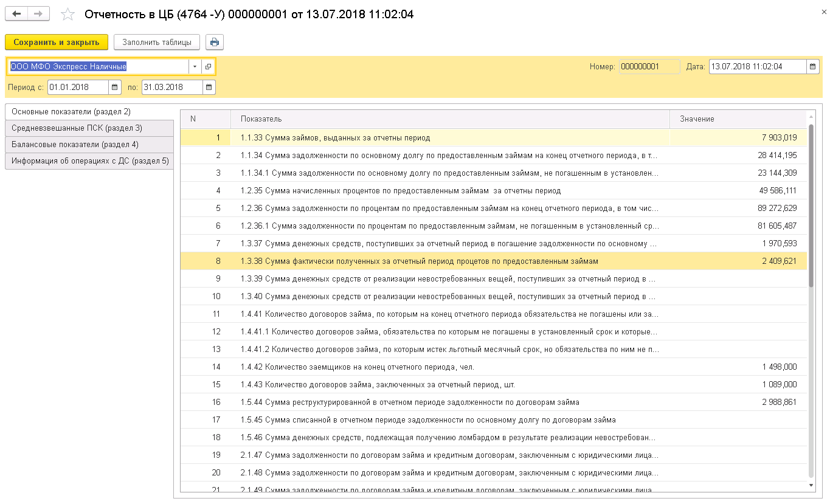
Task: Select row 2.1.47 indicator
Action: point(494,455)
